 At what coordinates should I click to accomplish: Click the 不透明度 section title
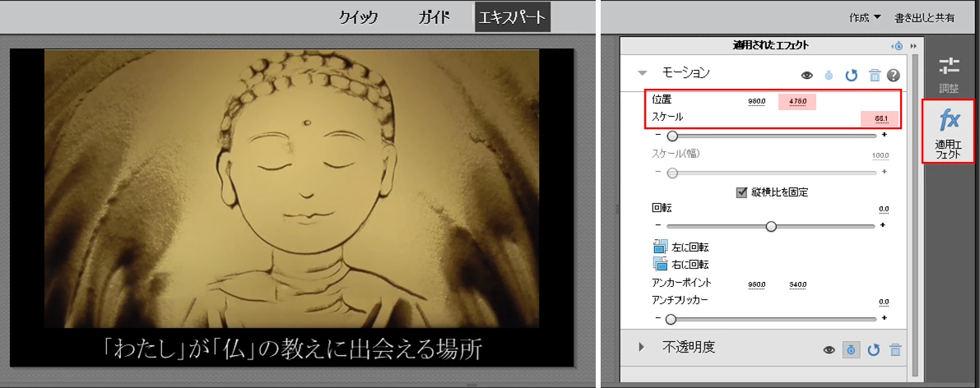tap(688, 347)
